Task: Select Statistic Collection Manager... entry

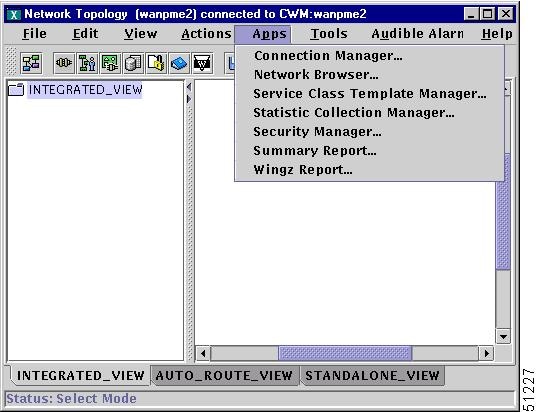Action: (369, 113)
